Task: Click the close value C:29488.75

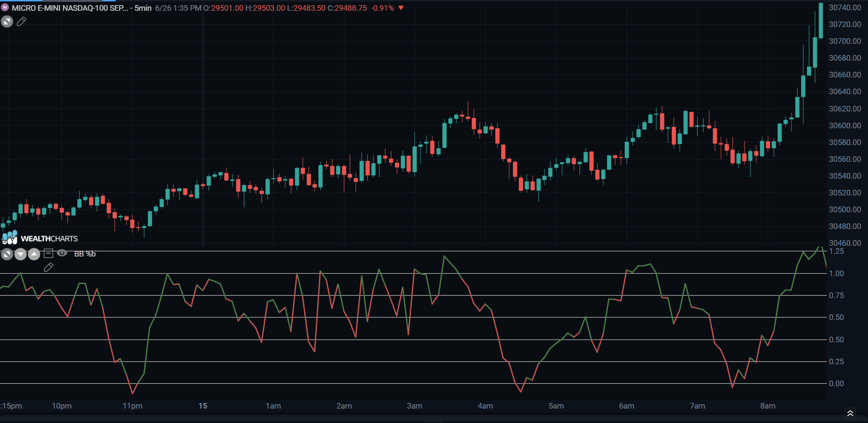Action: click(347, 8)
